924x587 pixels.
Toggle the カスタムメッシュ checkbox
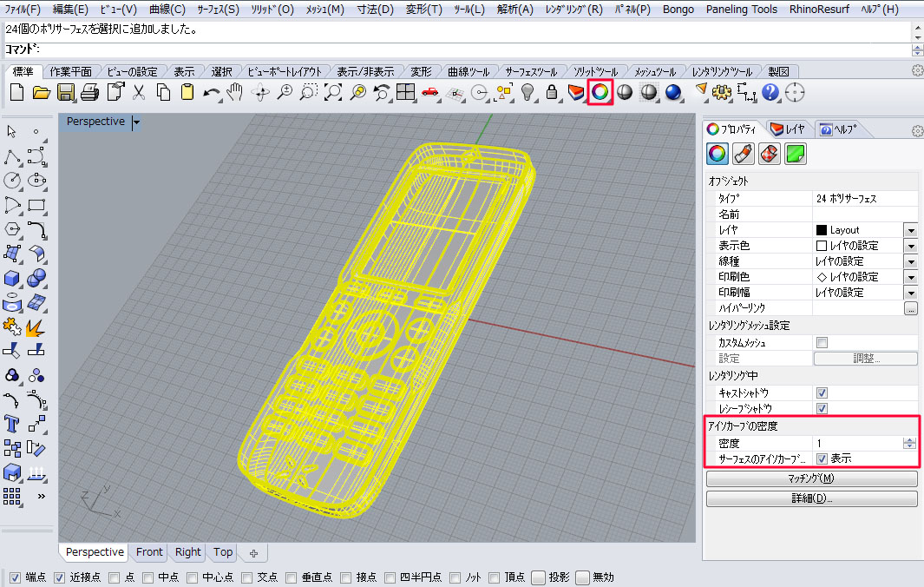pos(822,343)
